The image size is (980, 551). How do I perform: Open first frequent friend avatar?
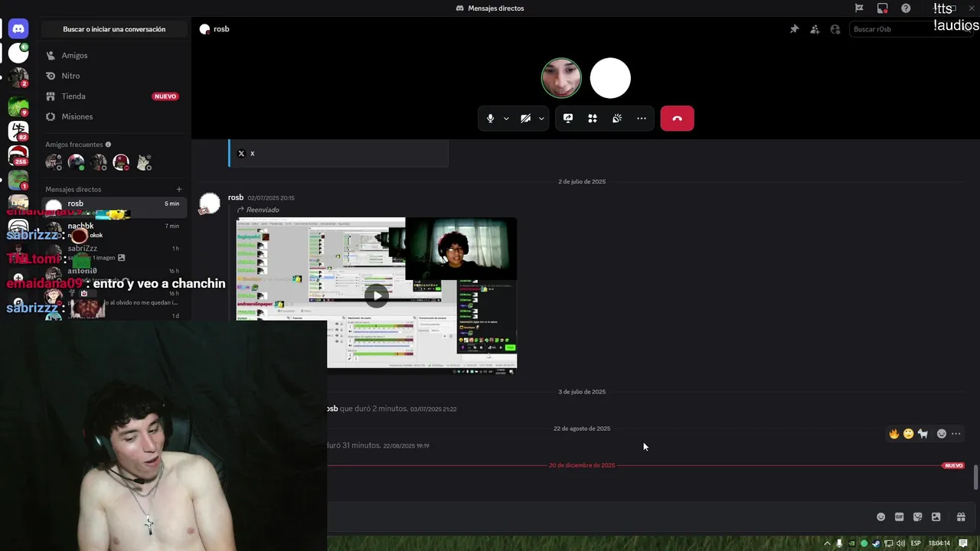[54, 162]
